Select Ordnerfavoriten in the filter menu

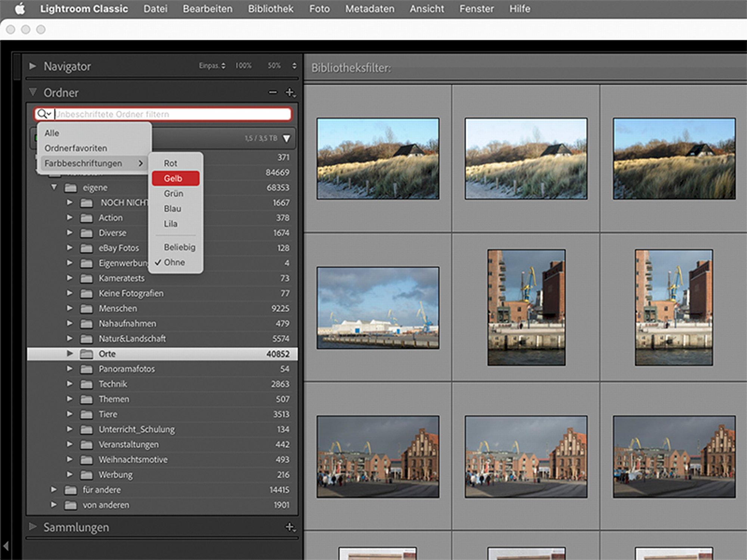click(76, 148)
